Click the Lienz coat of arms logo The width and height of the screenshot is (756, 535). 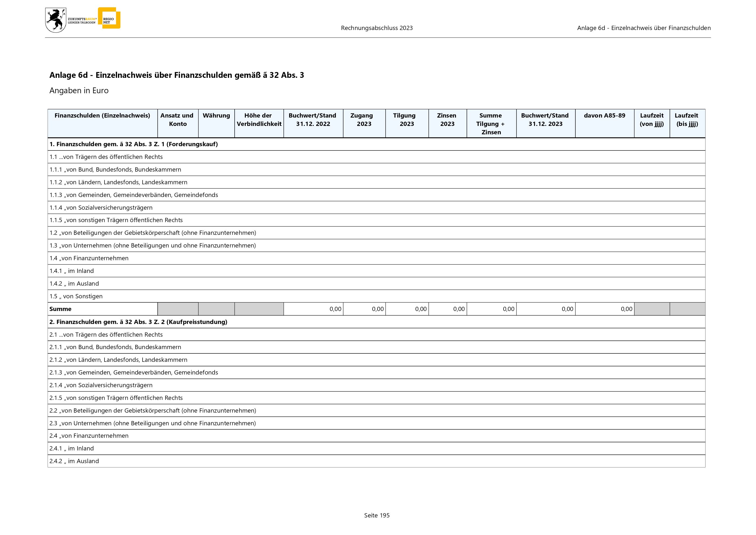point(55,20)
